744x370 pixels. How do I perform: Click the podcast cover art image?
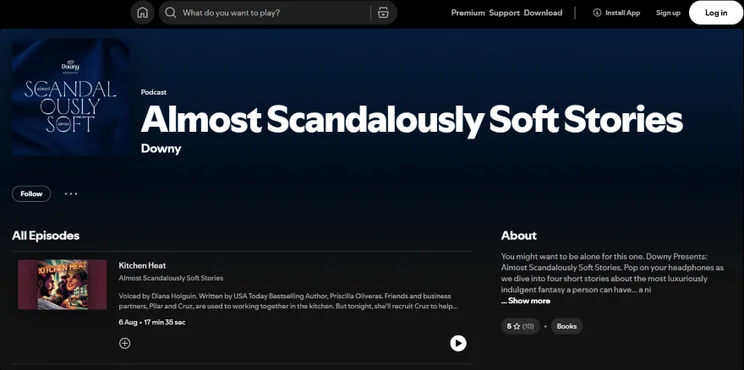[71, 97]
